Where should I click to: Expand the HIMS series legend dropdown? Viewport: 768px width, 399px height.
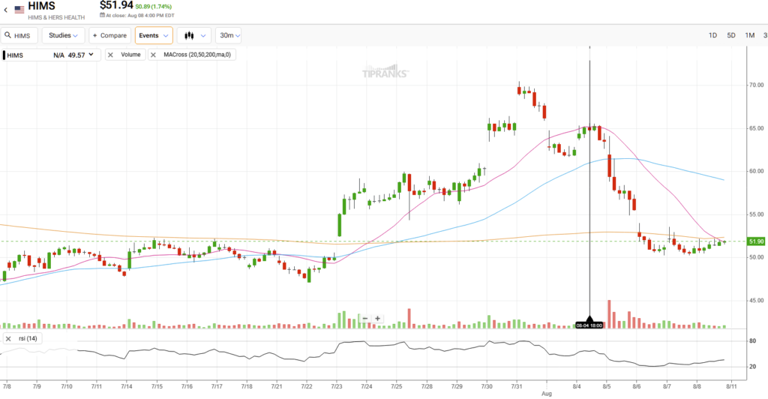click(91, 55)
